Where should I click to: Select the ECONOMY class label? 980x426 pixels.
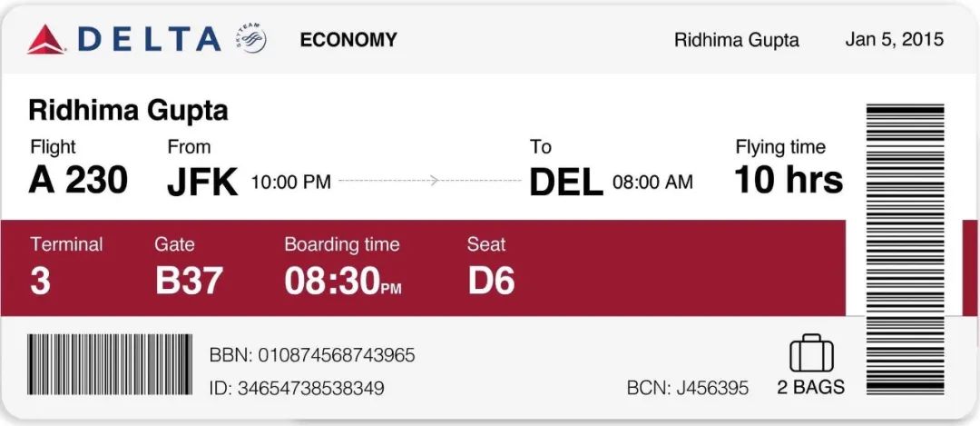coord(348,39)
